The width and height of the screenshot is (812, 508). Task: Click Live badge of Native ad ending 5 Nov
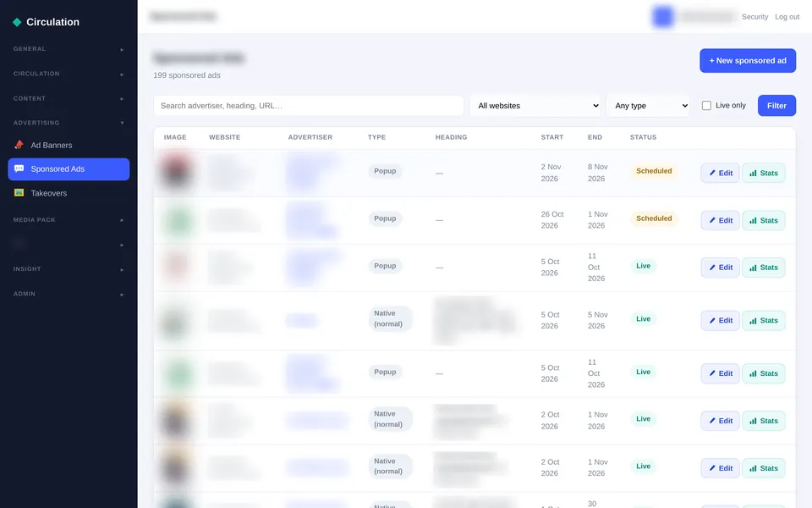pos(643,319)
